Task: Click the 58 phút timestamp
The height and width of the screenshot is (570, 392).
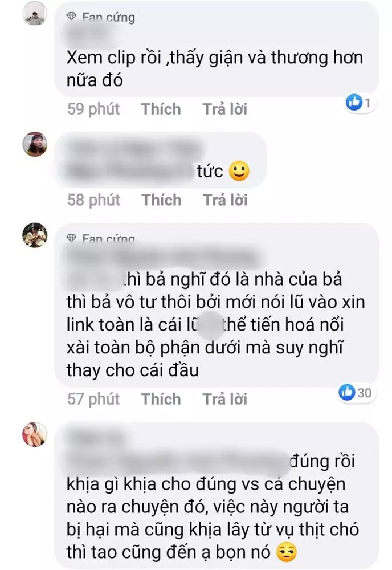Action: [94, 200]
